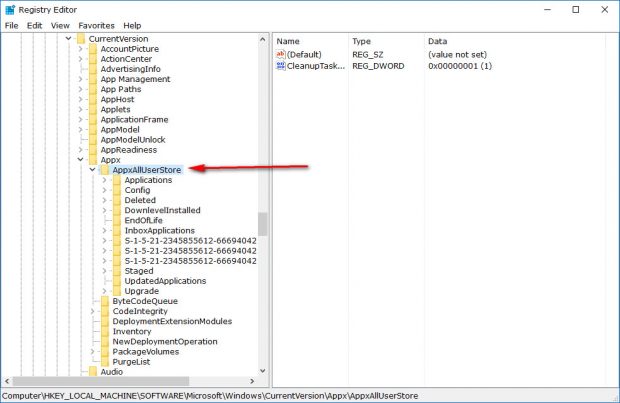Expand the Deleted subkey

[104, 200]
